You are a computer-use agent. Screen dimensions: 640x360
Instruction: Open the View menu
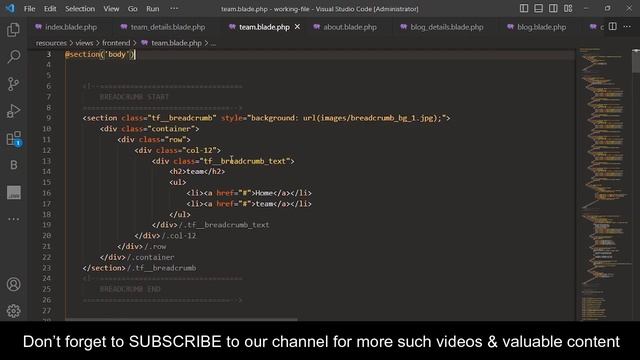pyautogui.click(x=111, y=9)
